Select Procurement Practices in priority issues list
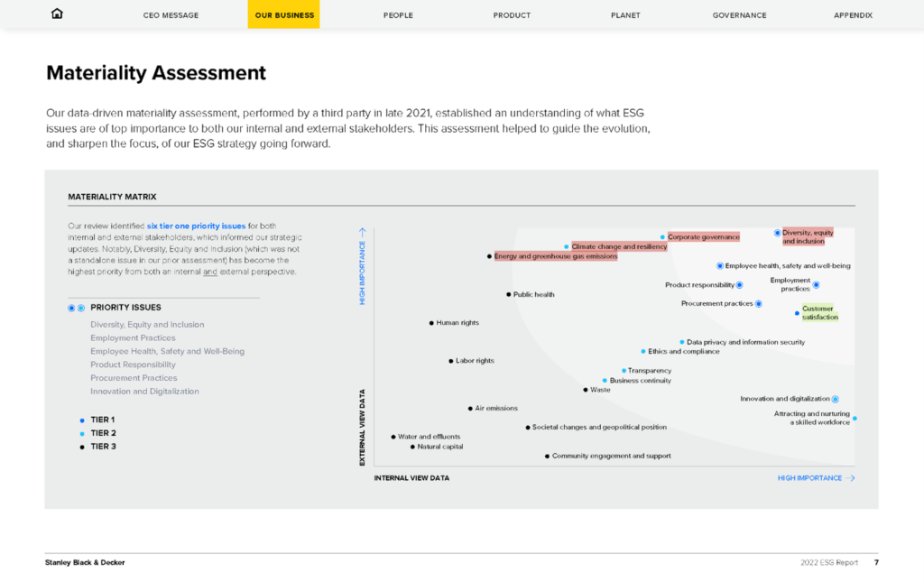Viewport: 924px width, 582px height. pos(134,378)
